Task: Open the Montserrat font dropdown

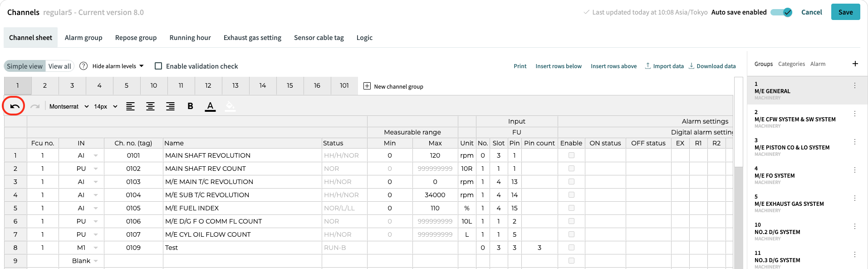Action: tap(69, 106)
